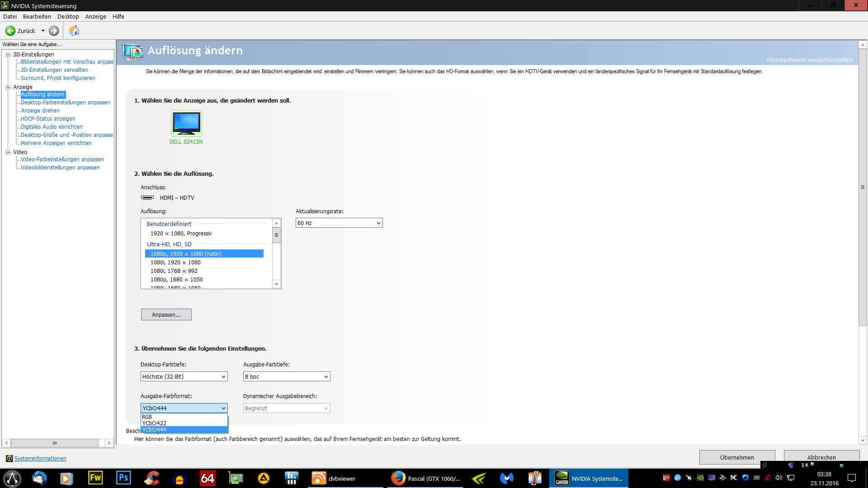Image resolution: width=868 pixels, height=488 pixels.
Task: Collapse the Video tree node
Action: [8, 152]
